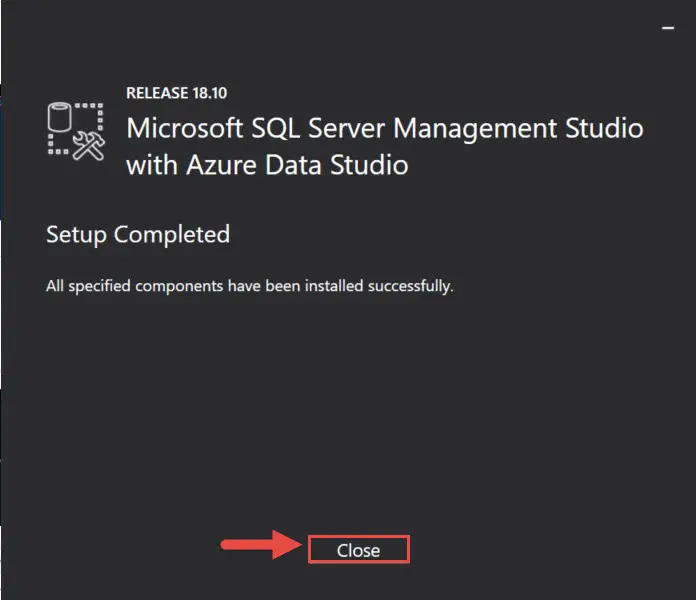The image size is (696, 600).
Task: Click the SSMS installer logo icon
Action: [x=76, y=131]
